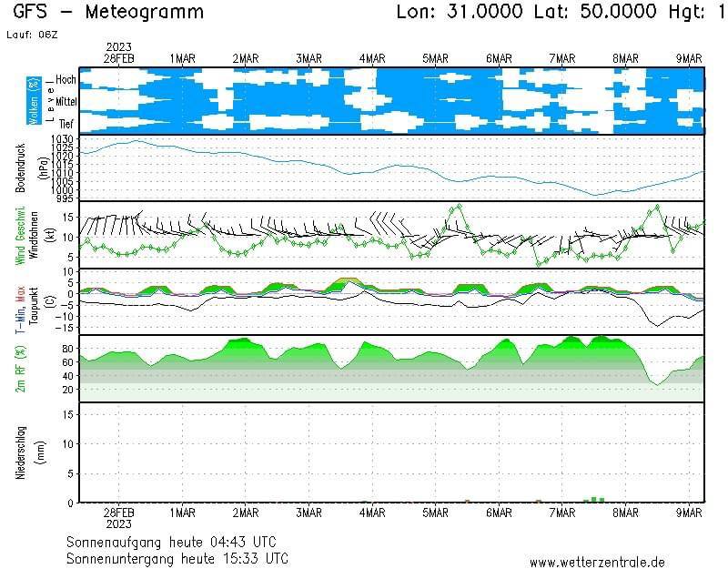Click the GFS - Meteogramm title

pyautogui.click(x=108, y=12)
